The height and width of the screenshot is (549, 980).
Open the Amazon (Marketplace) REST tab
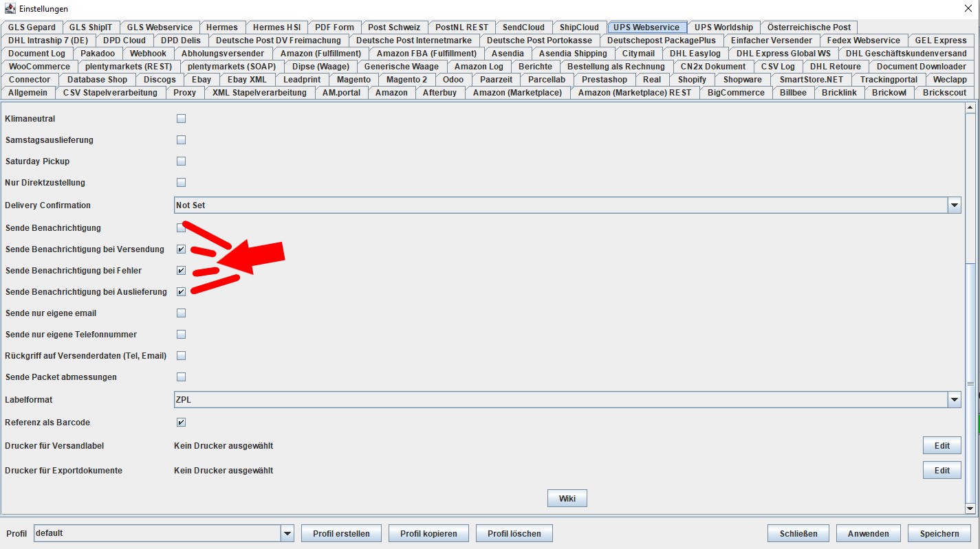pos(635,93)
